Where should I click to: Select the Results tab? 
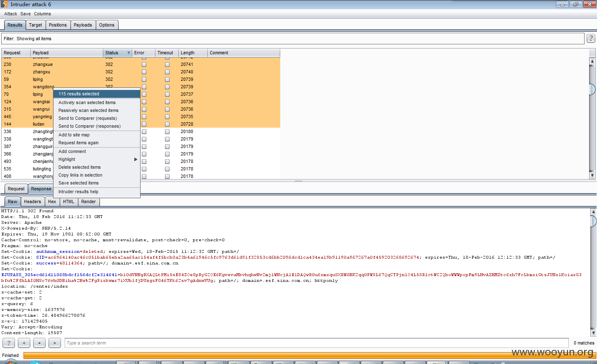[15, 25]
